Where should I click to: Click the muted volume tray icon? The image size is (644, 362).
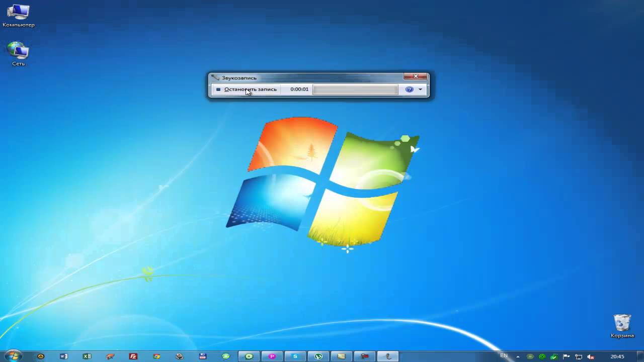point(591,356)
